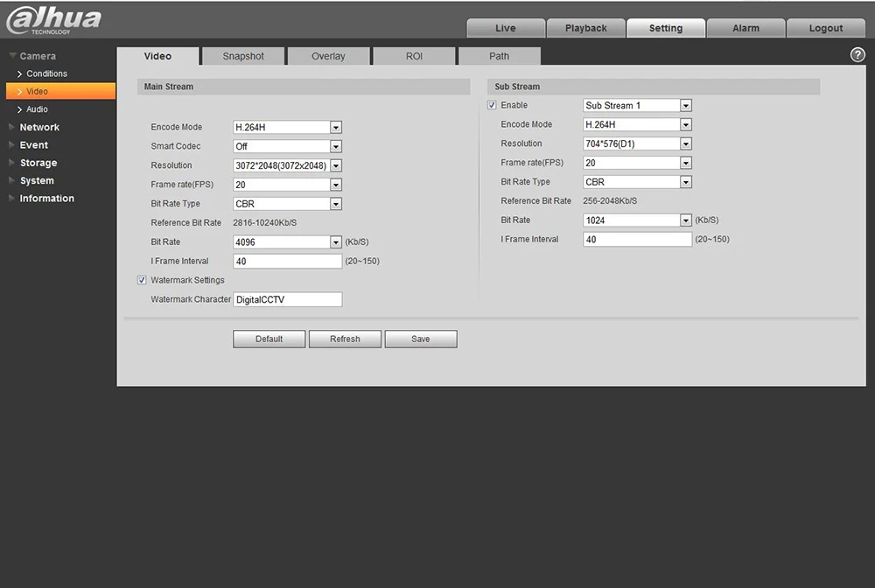
Task: Open Main Stream Frame rate dropdown
Action: click(x=287, y=185)
